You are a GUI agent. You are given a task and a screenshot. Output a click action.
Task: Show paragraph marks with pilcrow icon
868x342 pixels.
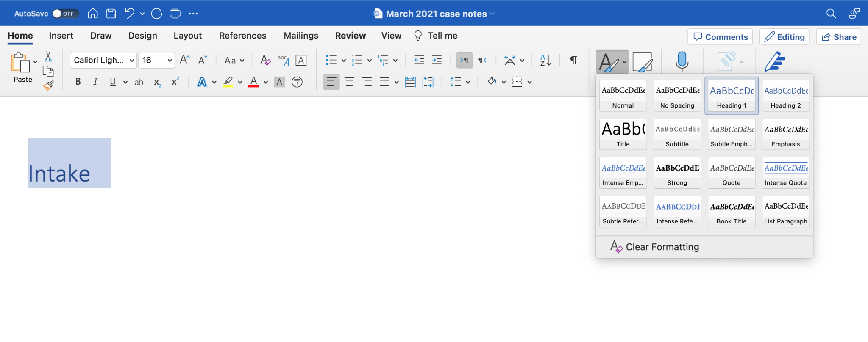pos(573,60)
